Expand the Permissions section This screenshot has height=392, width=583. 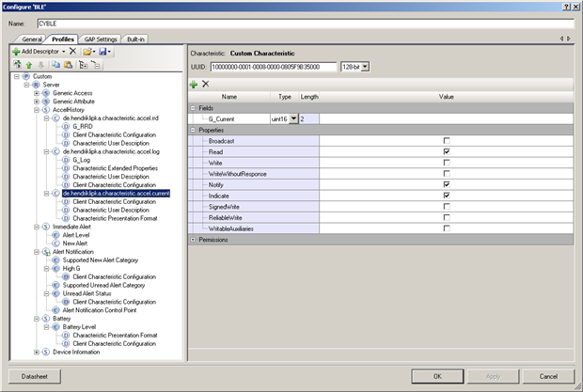194,240
